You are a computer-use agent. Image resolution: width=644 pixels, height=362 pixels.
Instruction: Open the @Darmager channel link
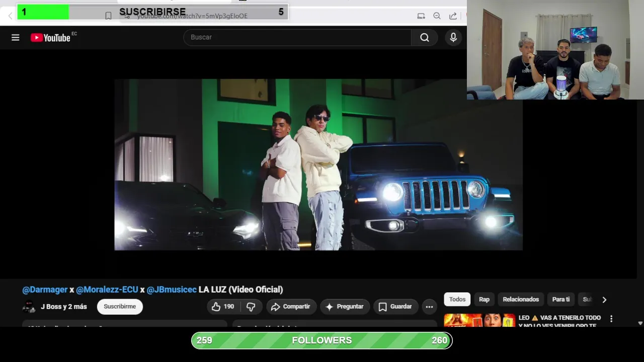45,290
